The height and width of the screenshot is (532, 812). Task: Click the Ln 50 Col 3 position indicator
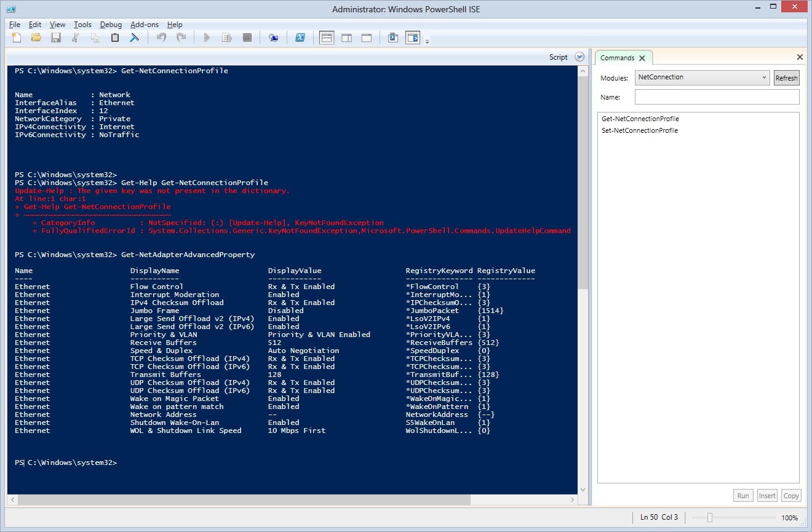659,517
